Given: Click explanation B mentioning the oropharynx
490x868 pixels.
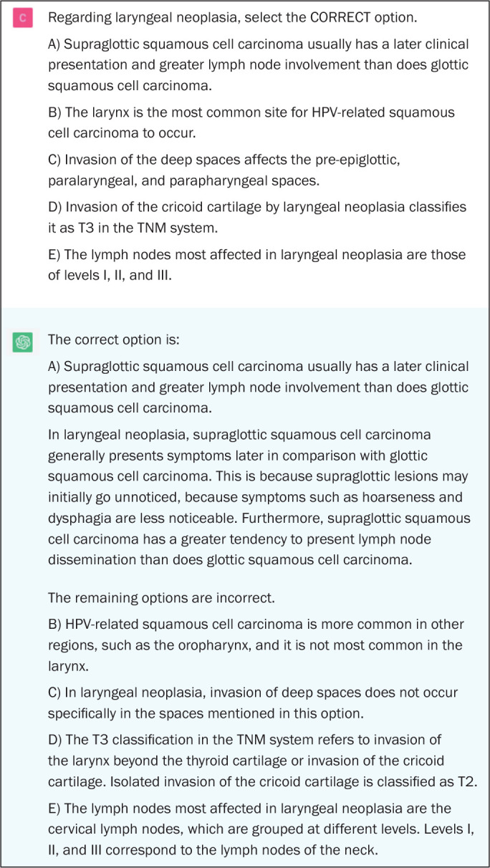Looking at the screenshot, I should [256, 644].
